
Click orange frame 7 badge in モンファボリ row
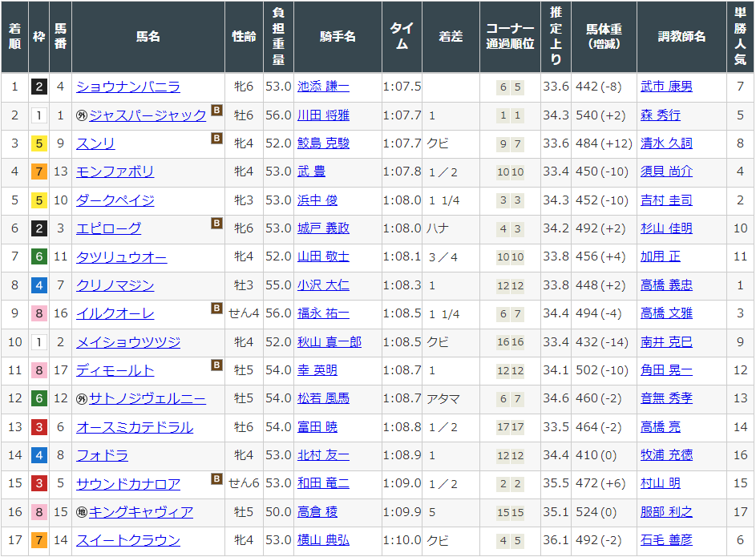[x=39, y=172]
